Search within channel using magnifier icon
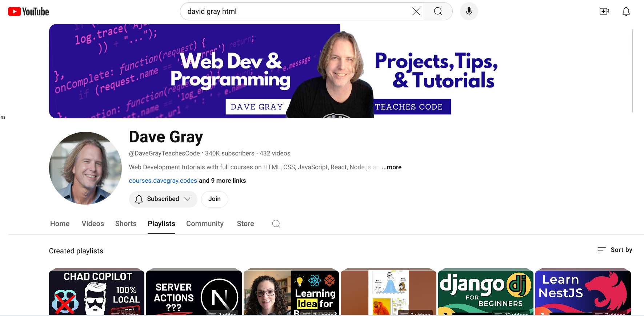Screen dimensions: 644x316 tap(276, 224)
